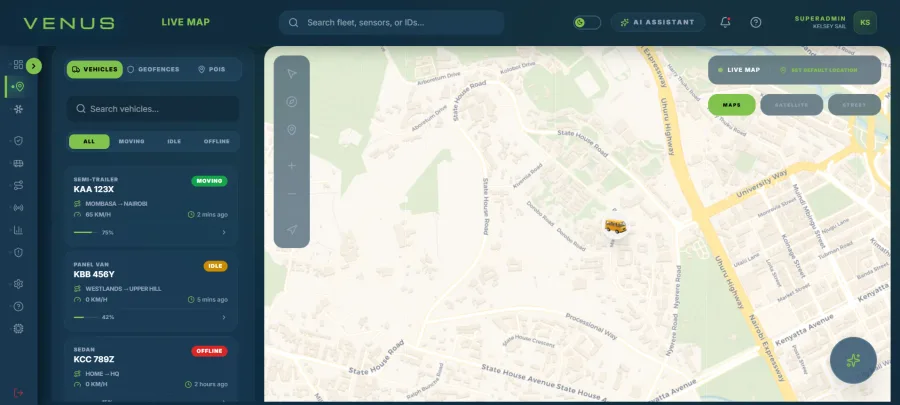
Task: Toggle the theme switch in top bar
Action: pyautogui.click(x=587, y=22)
